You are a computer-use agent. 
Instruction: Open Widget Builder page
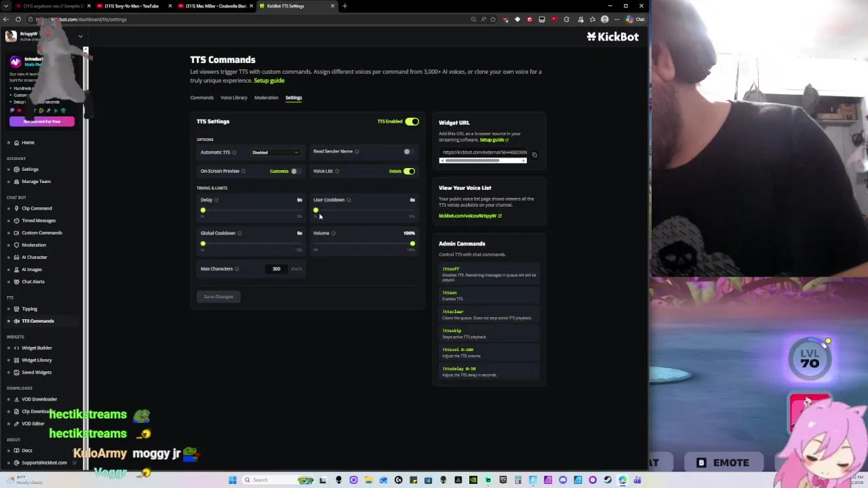[x=37, y=348]
